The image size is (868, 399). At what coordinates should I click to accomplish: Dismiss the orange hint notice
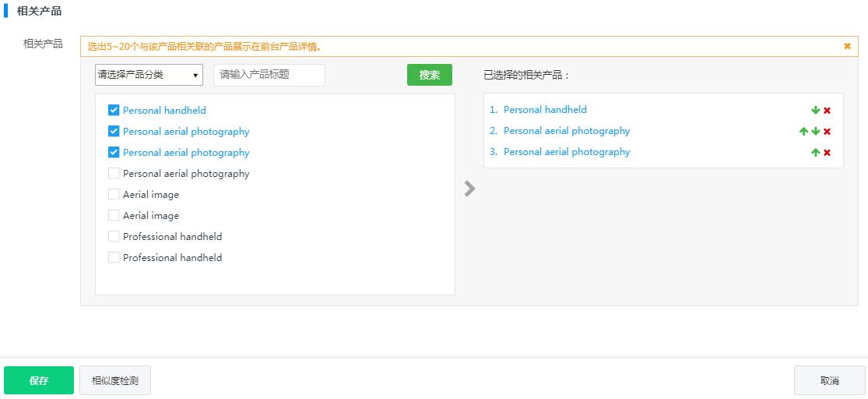click(x=847, y=47)
